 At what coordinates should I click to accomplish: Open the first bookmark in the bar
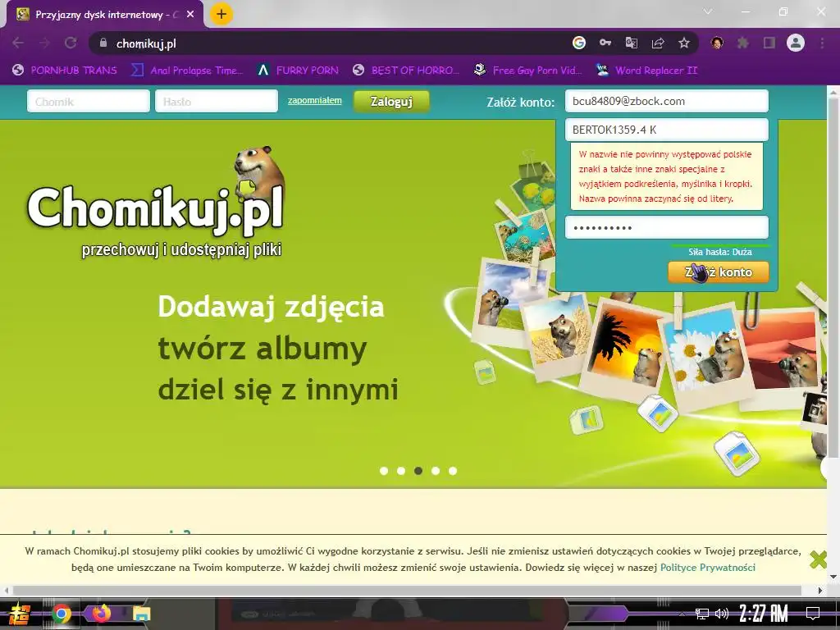click(65, 71)
